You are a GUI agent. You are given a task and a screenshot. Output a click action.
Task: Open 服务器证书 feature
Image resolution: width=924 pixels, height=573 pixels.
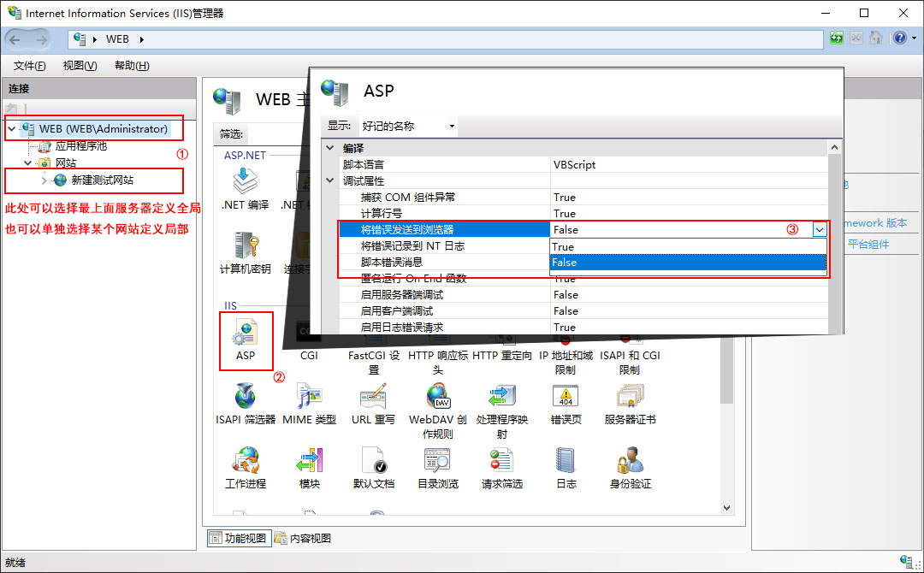tap(630, 404)
